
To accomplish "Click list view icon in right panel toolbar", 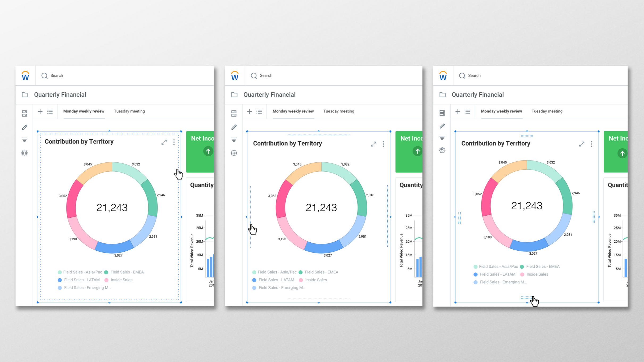I will tap(467, 112).
